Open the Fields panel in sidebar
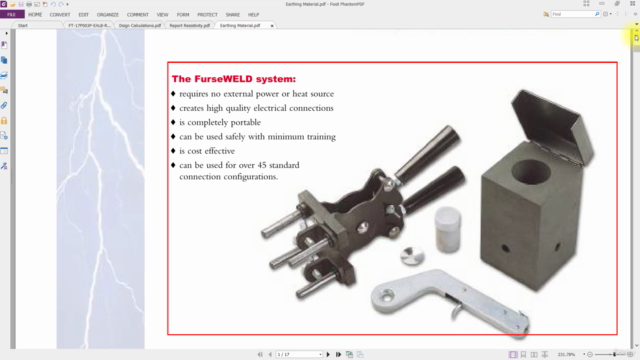 [x=4, y=151]
